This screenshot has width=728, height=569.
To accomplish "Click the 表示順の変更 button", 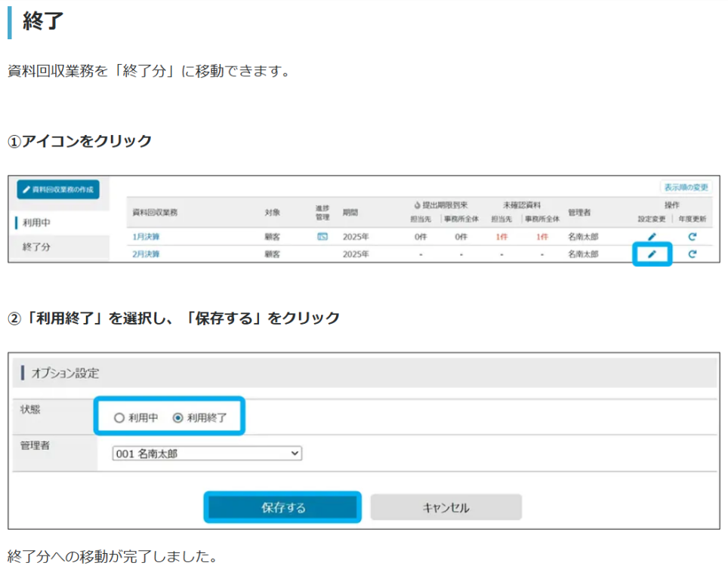I will click(x=686, y=187).
